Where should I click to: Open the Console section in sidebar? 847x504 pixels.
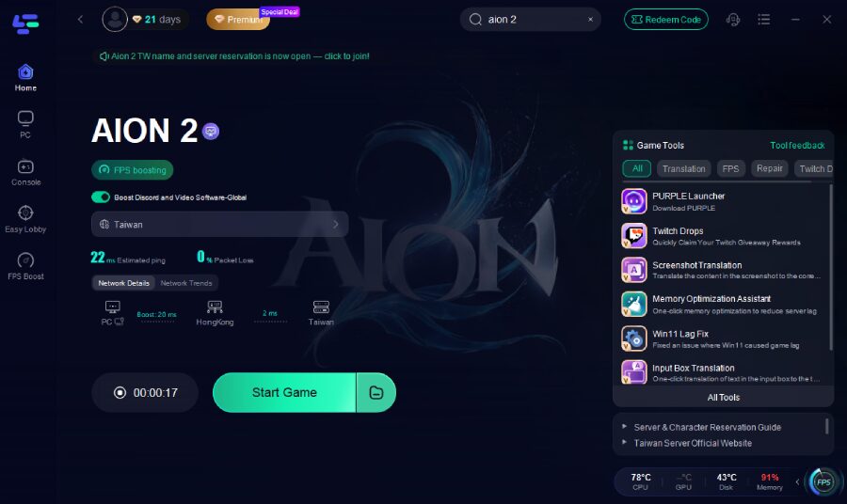(x=25, y=173)
